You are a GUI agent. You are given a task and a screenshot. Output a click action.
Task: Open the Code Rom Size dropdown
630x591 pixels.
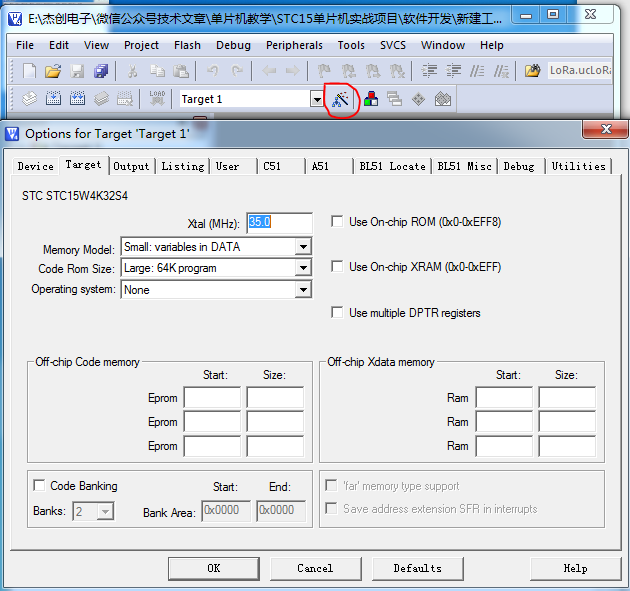[x=303, y=268]
